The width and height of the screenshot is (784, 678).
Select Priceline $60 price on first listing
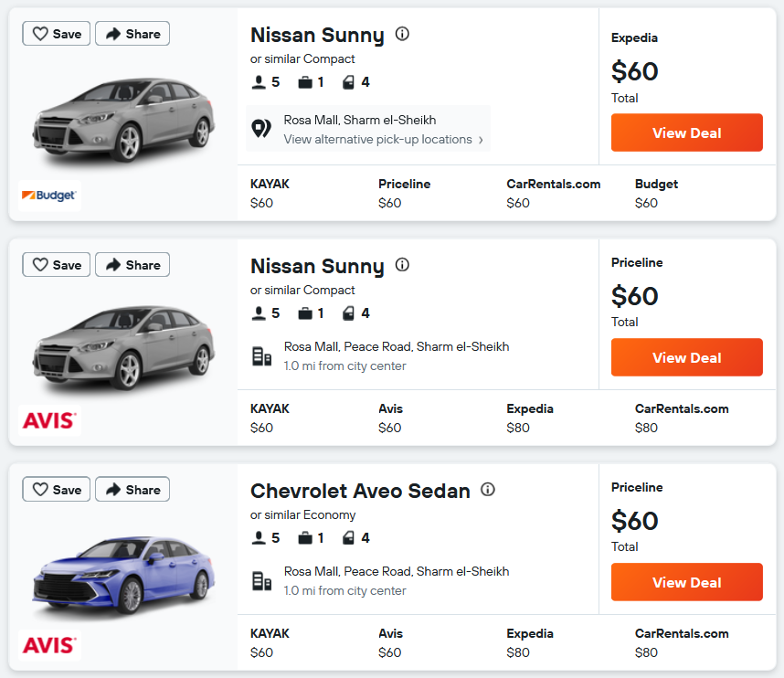coord(404,194)
